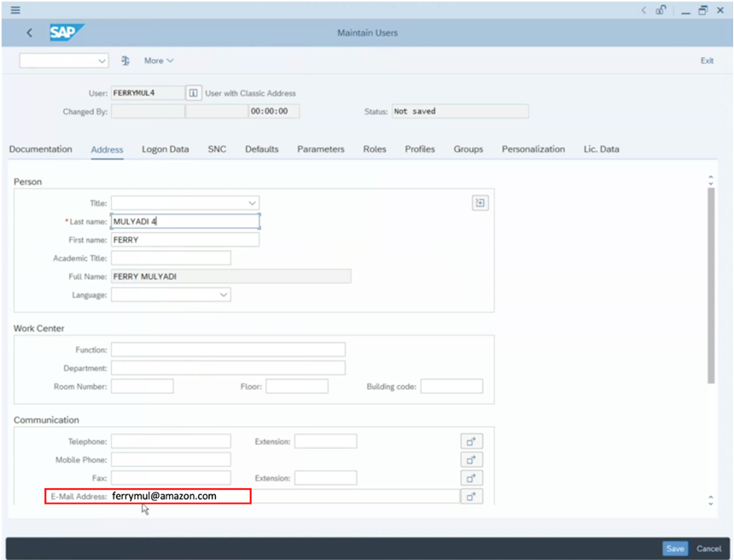Go to the Parameters tab
This screenshot has height=560, width=734.
pyautogui.click(x=321, y=149)
